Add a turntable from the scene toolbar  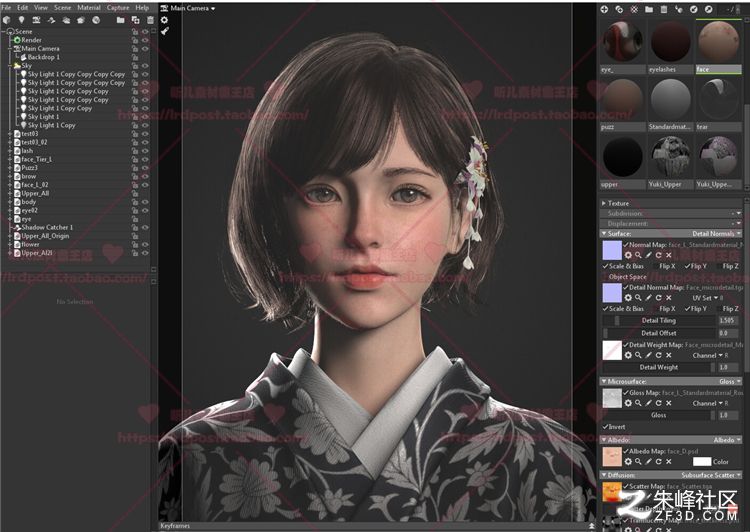(x=81, y=20)
